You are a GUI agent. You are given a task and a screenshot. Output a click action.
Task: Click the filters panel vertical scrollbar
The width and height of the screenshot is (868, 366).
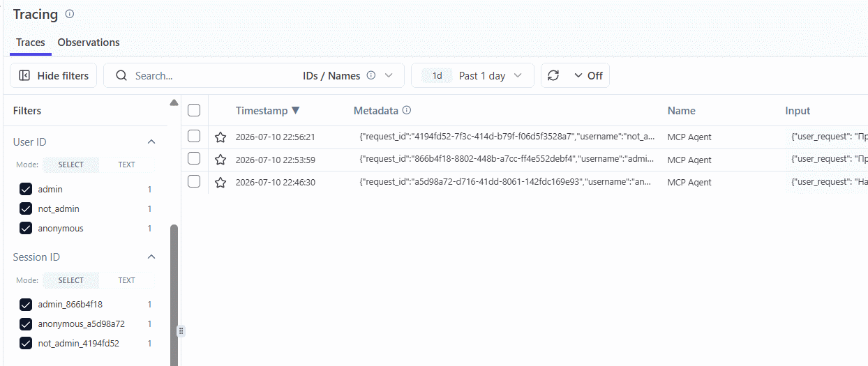point(174,293)
